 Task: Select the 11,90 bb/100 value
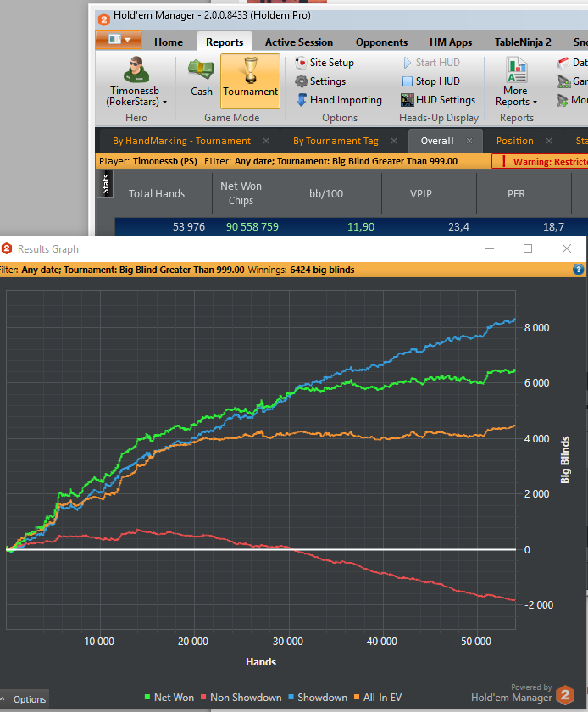(x=361, y=226)
